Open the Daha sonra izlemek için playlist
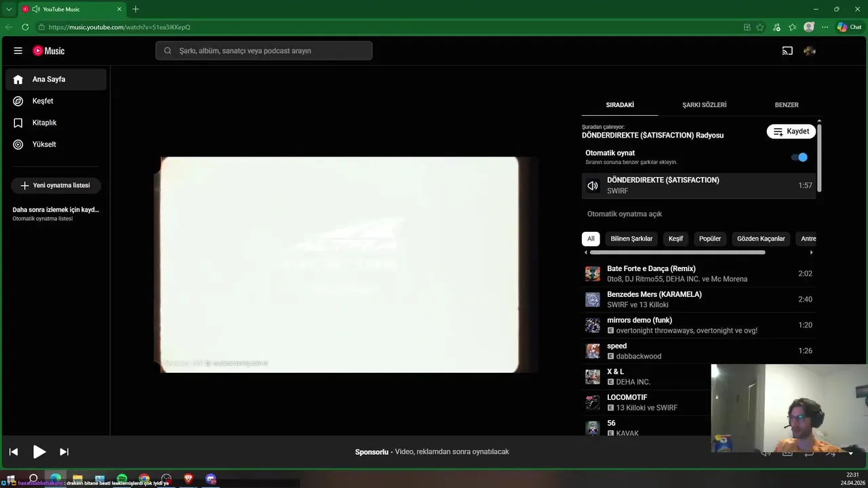The image size is (868, 488). point(56,213)
